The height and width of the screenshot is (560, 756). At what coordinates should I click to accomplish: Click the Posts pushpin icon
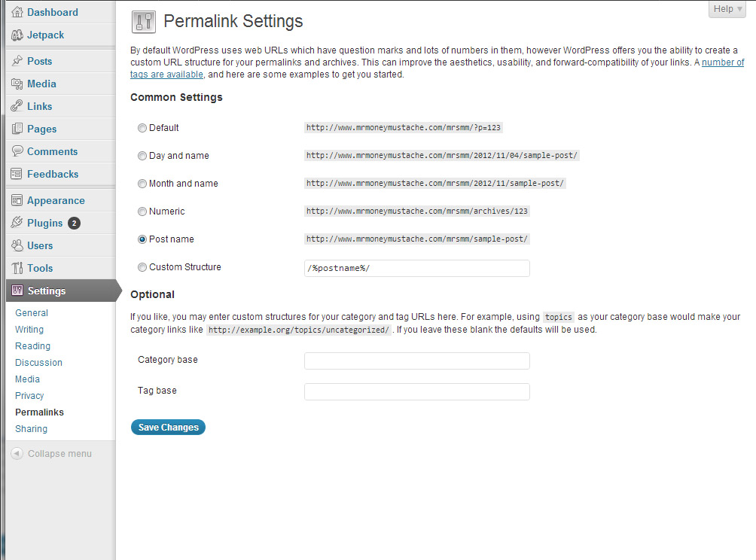(x=17, y=61)
